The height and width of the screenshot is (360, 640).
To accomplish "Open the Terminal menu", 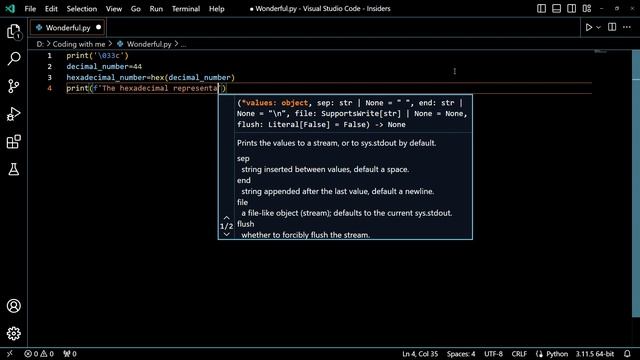I will point(186,9).
